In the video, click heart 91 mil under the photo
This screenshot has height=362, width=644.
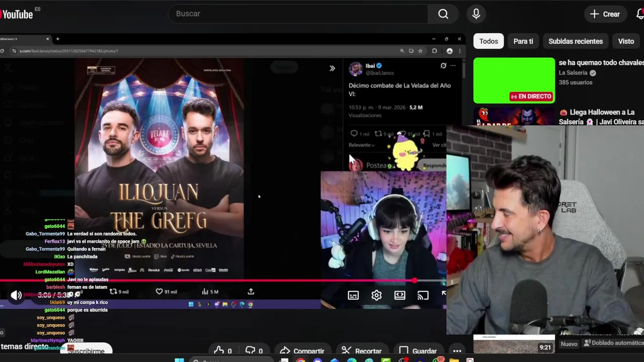pyautogui.click(x=166, y=292)
